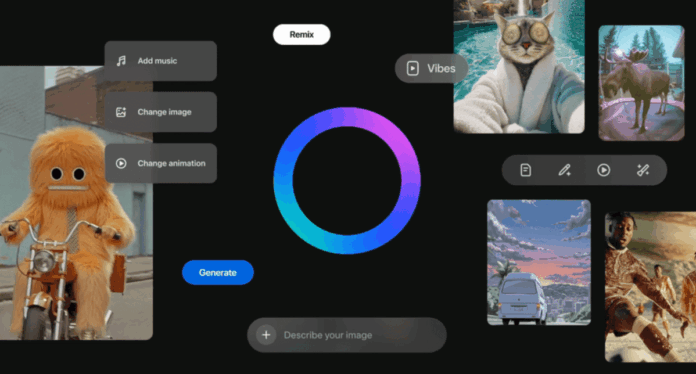Click the Describe your image field
Screen dimensions: 696x374
[x=347, y=335]
